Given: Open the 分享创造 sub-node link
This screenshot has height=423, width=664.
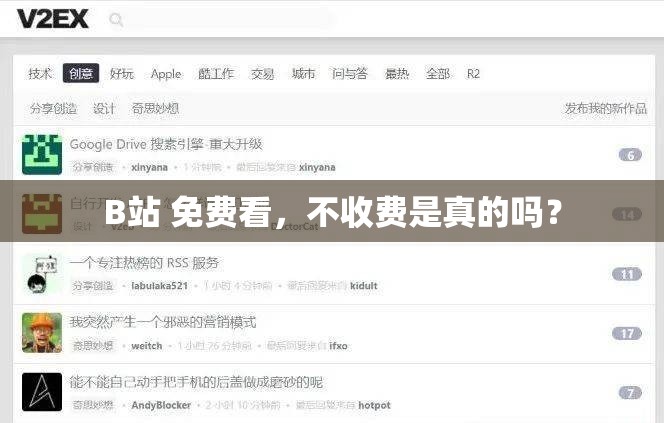Looking at the screenshot, I should (53, 108).
